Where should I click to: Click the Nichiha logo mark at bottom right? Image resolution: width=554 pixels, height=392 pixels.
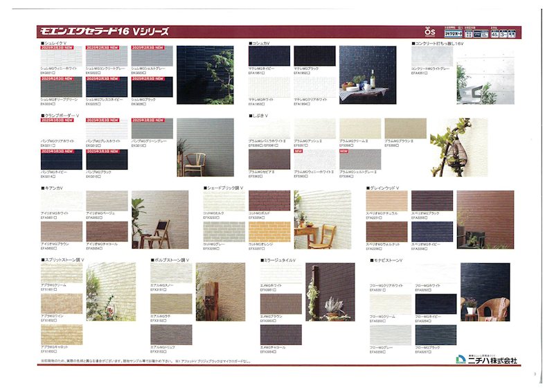pyautogui.click(x=461, y=359)
